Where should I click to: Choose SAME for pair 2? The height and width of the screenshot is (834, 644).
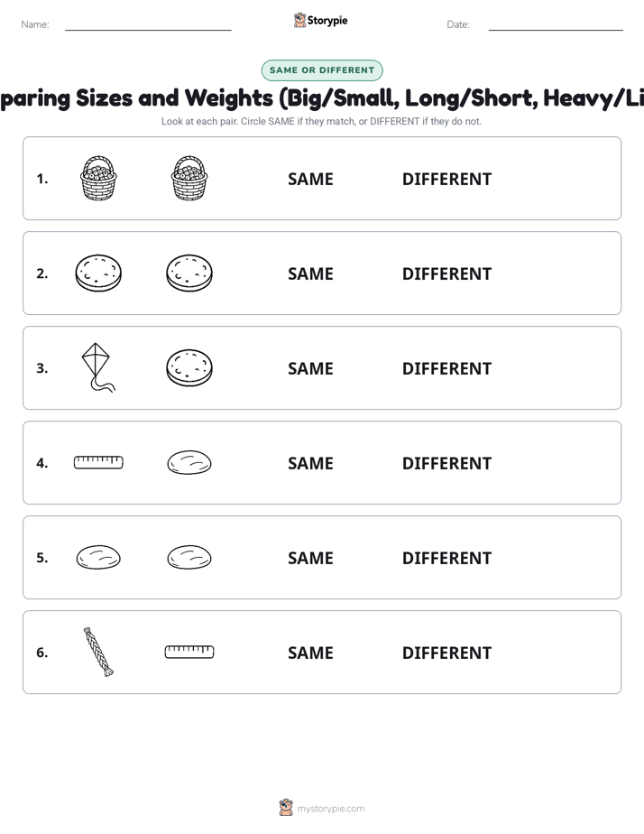click(x=310, y=273)
